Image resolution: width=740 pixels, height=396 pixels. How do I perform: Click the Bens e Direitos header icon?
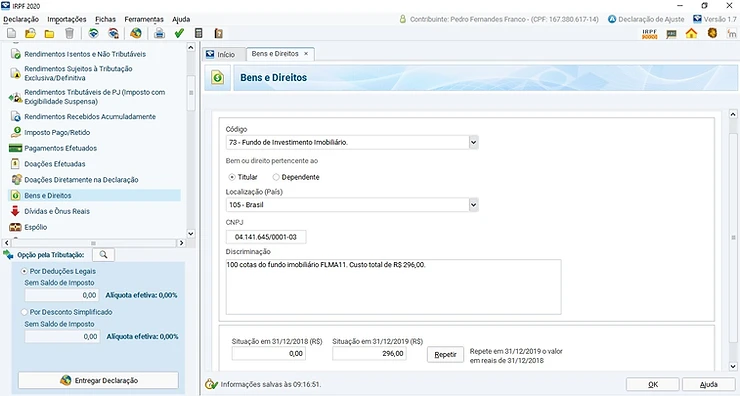click(x=218, y=77)
